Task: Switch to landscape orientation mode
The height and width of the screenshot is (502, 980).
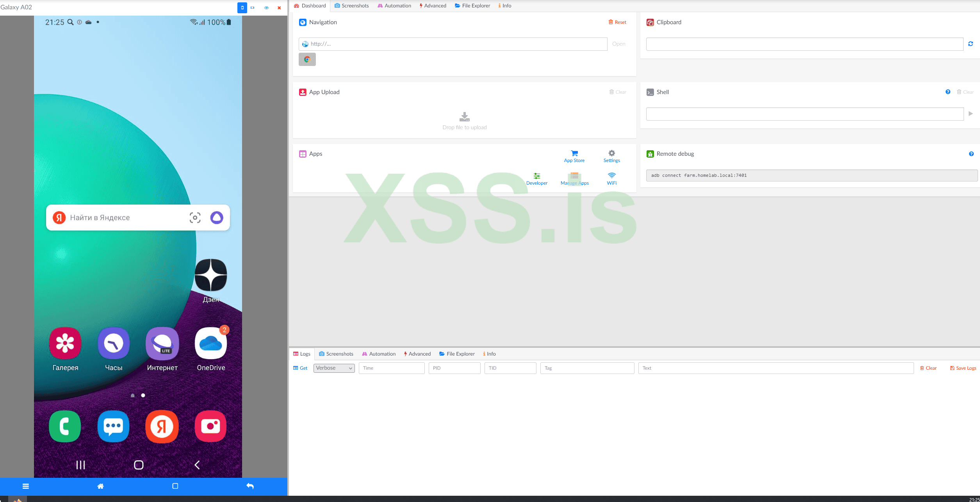Action: point(253,8)
